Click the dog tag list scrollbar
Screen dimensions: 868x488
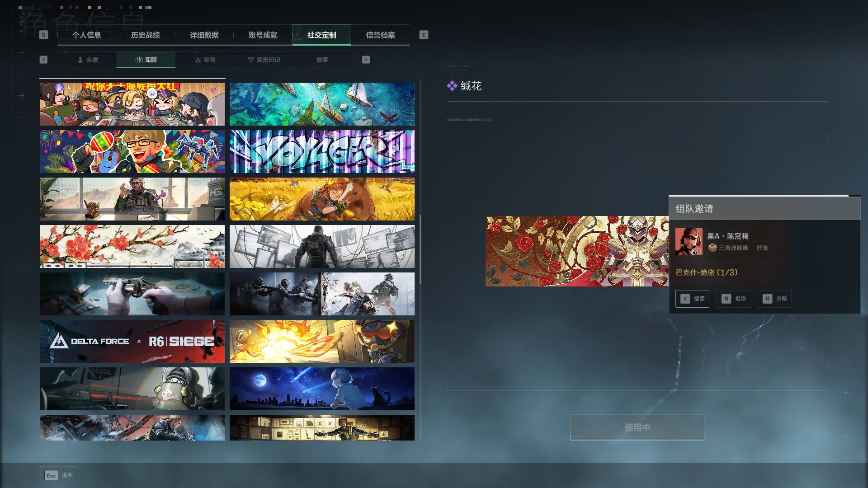420,249
